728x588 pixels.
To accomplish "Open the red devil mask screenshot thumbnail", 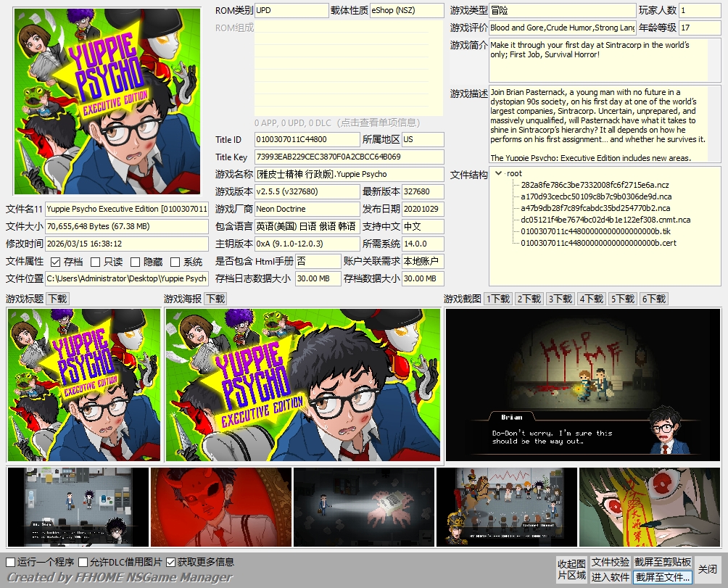I will 221,507.
